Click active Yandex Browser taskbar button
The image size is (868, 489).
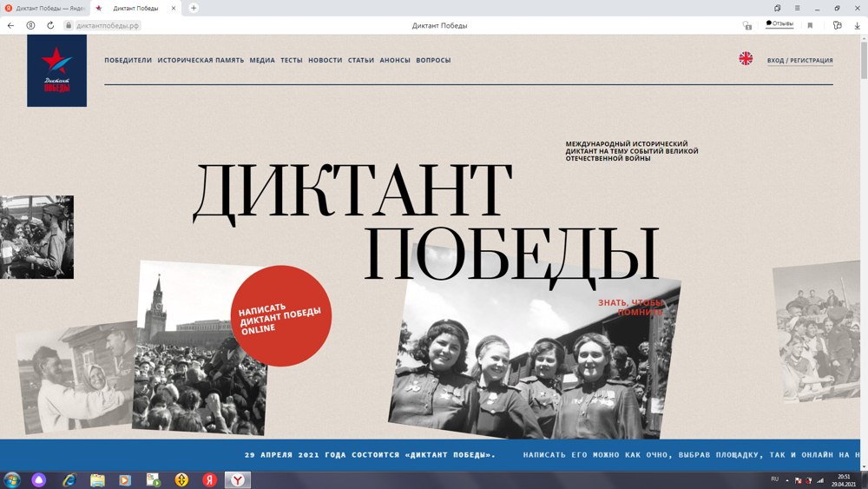click(x=238, y=479)
